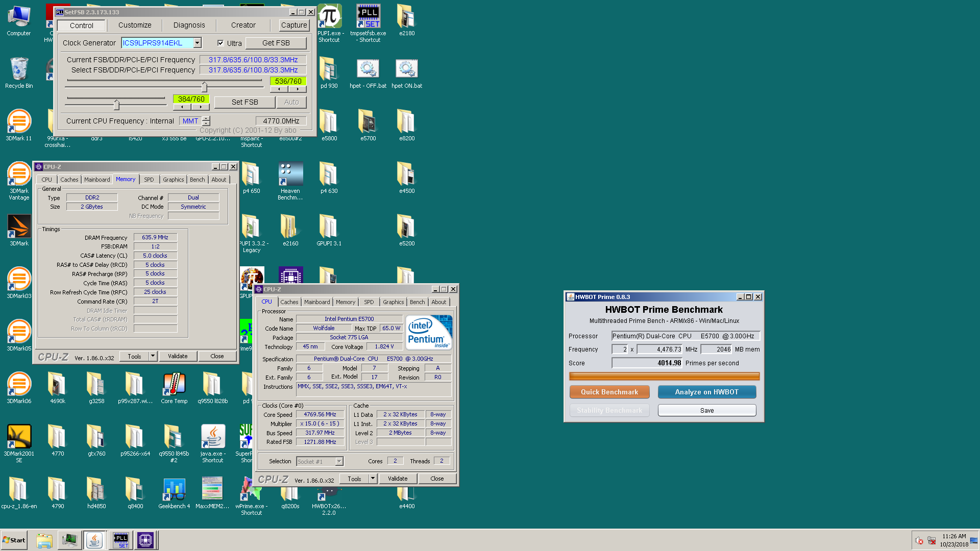
Task: Click the Capture button in SetFSB
Action: pyautogui.click(x=294, y=25)
